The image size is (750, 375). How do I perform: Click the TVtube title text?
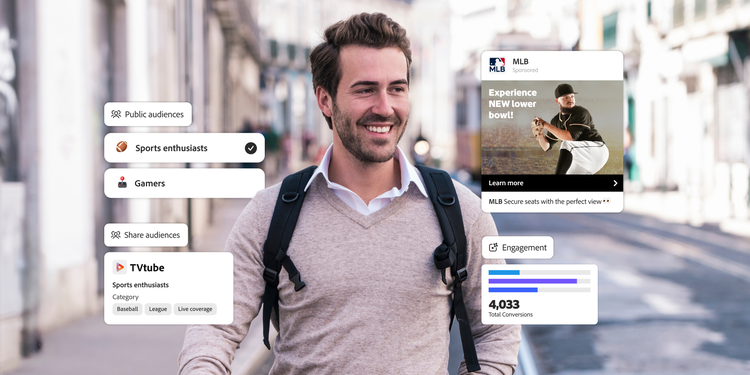(x=147, y=267)
